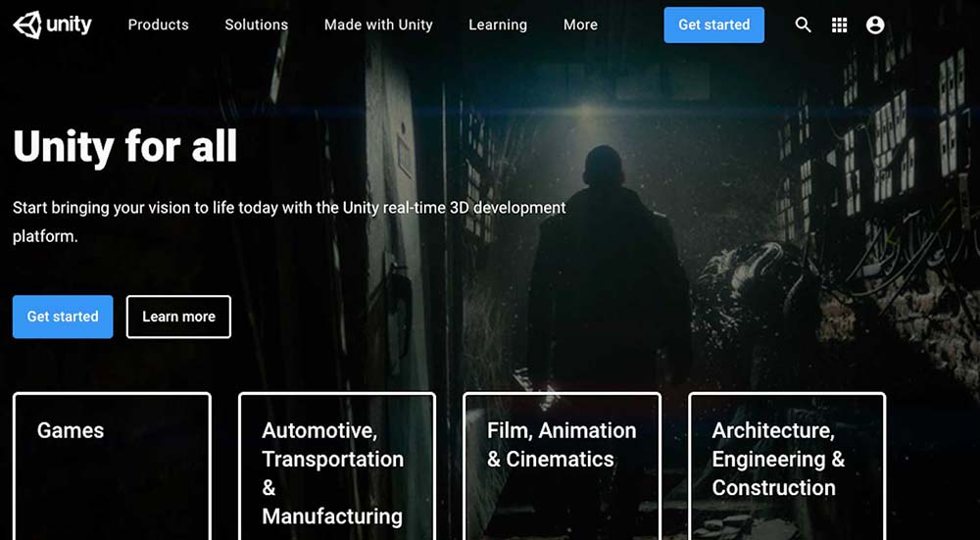Image resolution: width=980 pixels, height=540 pixels.
Task: Select Architecture, Engineering & Construction card
Action: pyautogui.click(x=787, y=466)
